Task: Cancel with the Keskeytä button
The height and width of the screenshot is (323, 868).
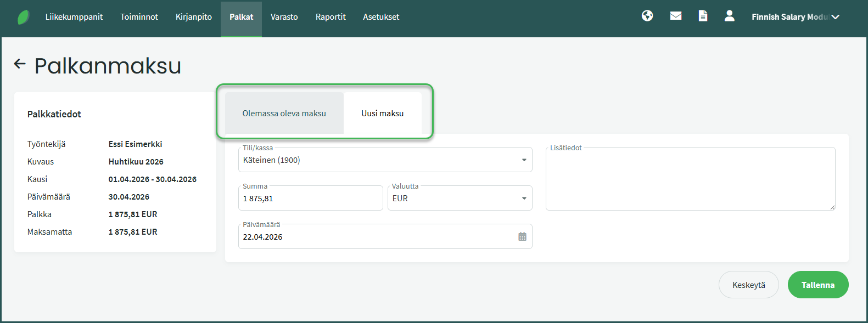Action: [x=748, y=285]
